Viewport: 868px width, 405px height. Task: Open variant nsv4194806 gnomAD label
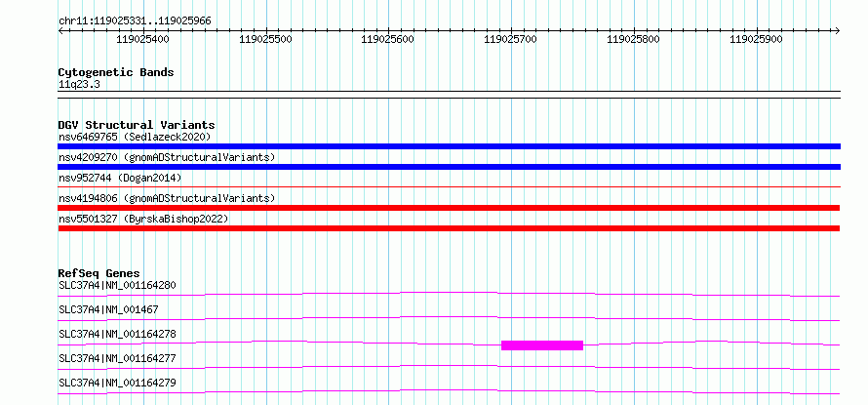coord(167,198)
